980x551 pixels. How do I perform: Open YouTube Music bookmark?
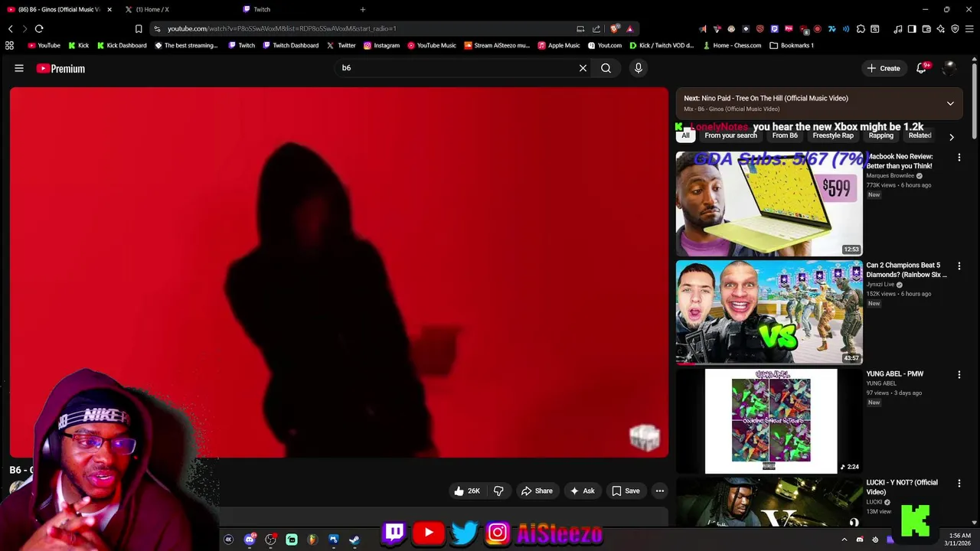[432, 45]
